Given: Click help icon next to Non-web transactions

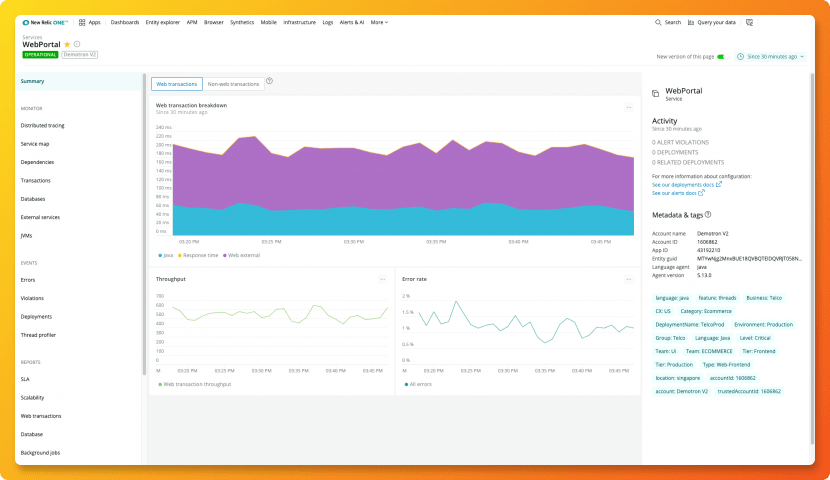Looking at the screenshot, I should (269, 81).
